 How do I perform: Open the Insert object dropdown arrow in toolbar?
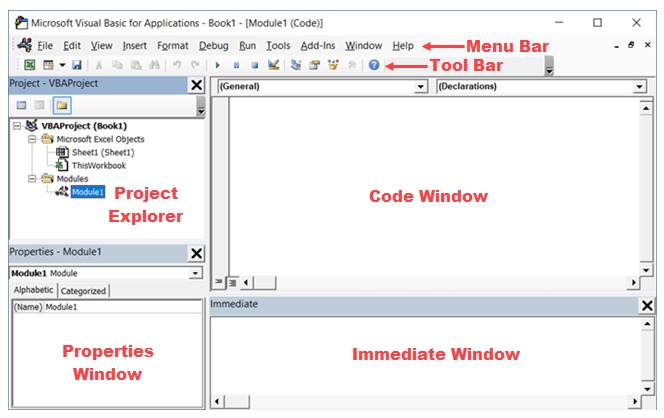point(62,65)
